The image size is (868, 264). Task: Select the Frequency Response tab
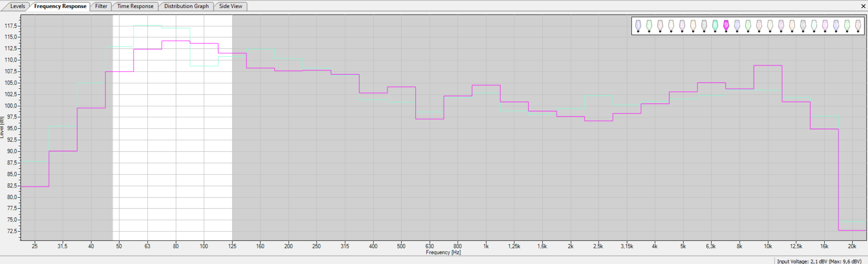pos(60,6)
